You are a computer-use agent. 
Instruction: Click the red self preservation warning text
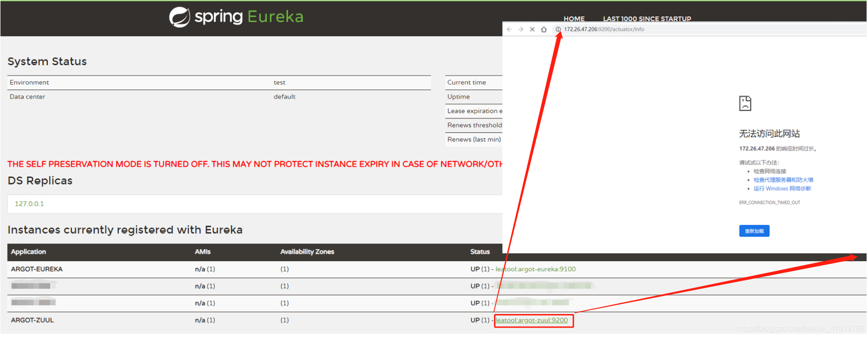255,164
